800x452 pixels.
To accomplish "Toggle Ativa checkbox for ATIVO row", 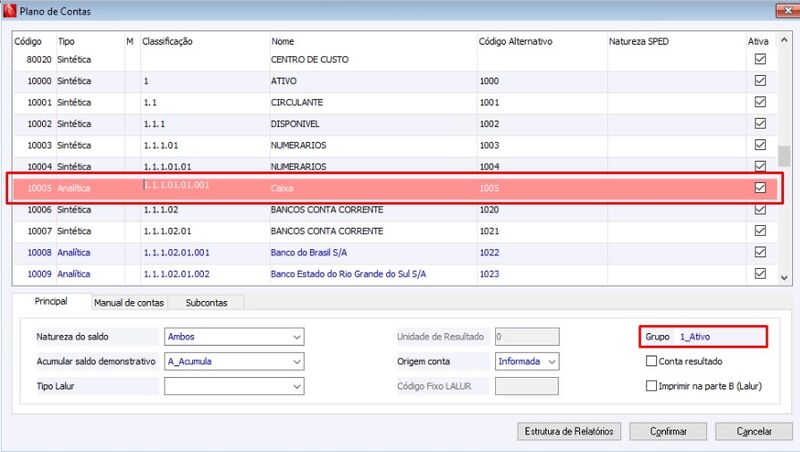I will pos(760,81).
